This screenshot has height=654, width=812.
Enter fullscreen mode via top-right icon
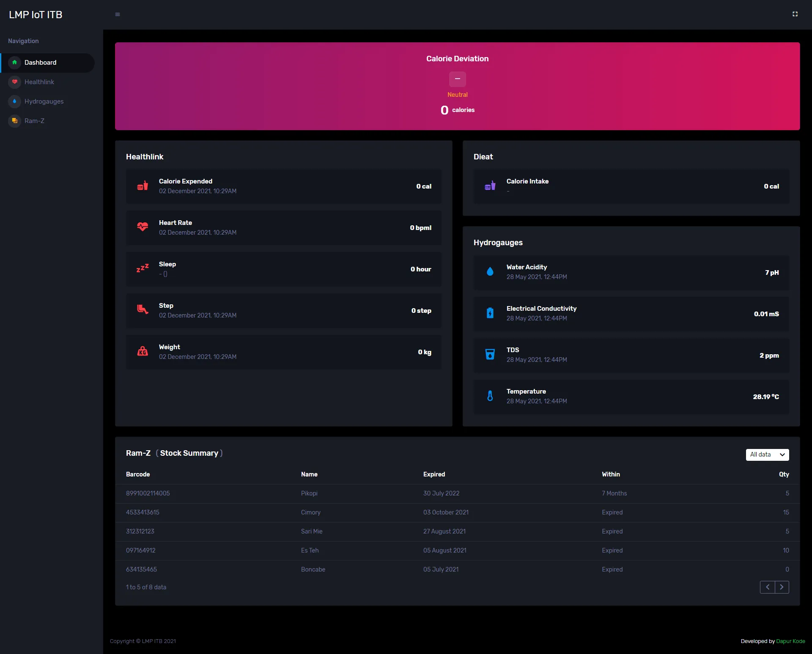[x=795, y=14]
